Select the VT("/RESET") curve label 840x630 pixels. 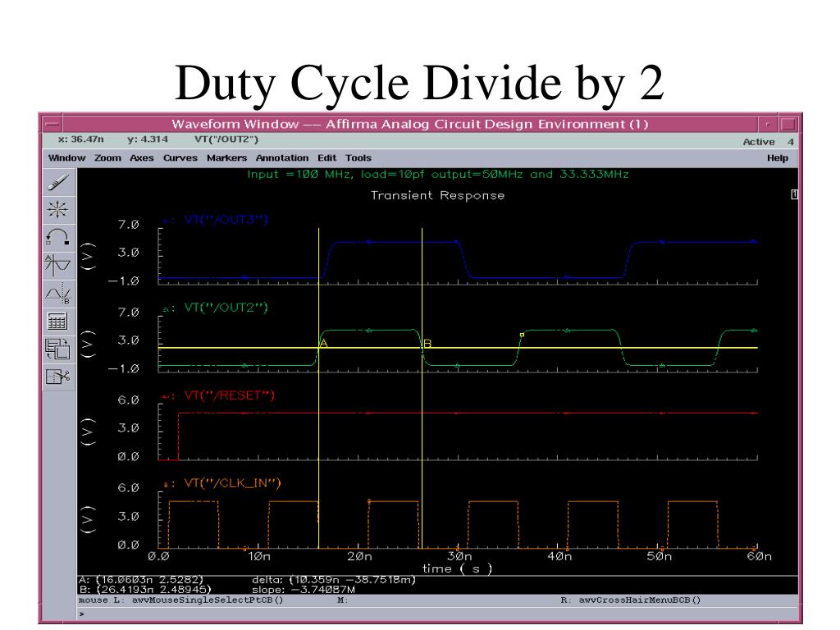(x=230, y=395)
